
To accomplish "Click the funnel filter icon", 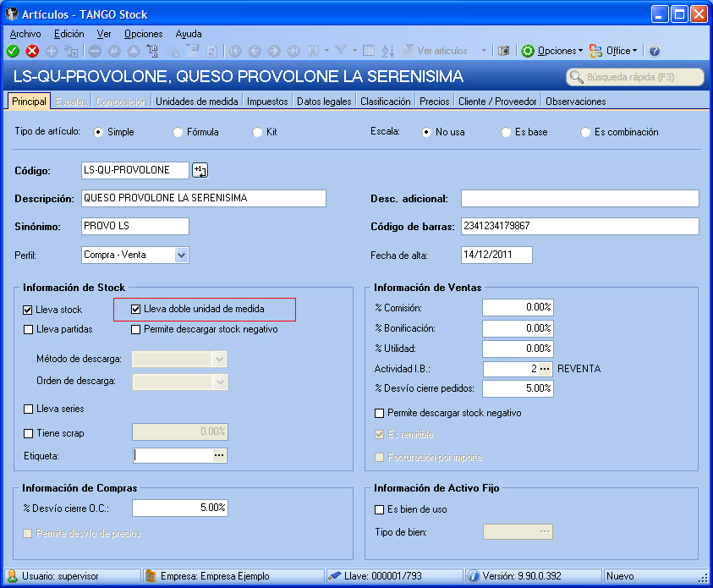I will (x=341, y=50).
